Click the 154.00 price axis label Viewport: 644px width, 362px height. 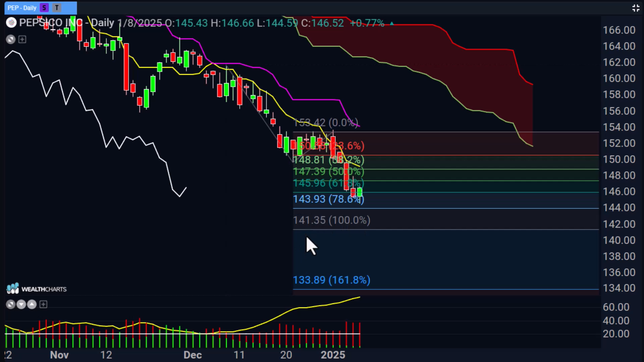619,127
